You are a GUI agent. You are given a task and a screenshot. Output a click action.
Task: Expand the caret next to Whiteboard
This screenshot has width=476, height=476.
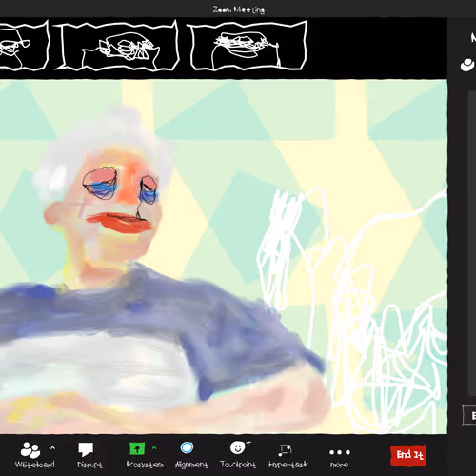pos(52,448)
